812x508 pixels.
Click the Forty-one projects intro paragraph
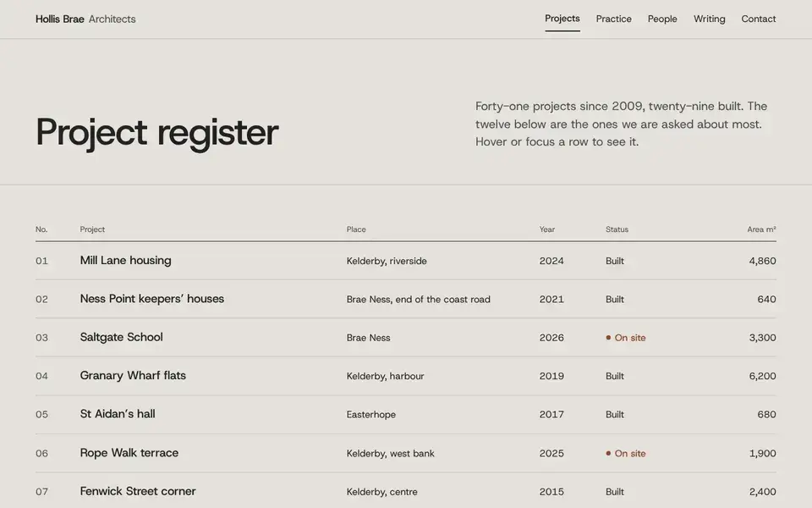[622, 124]
